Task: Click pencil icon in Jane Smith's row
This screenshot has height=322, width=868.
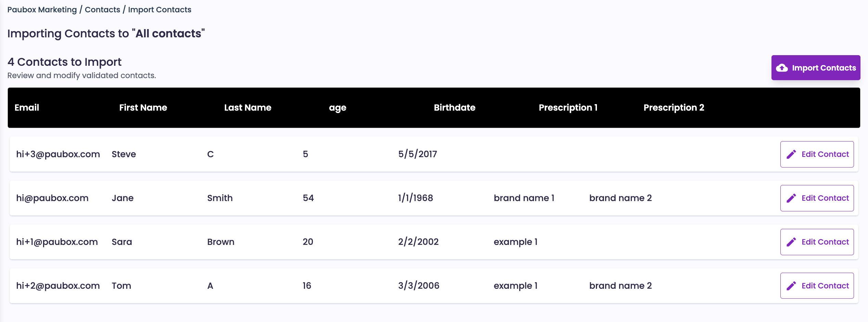Action: click(x=791, y=198)
